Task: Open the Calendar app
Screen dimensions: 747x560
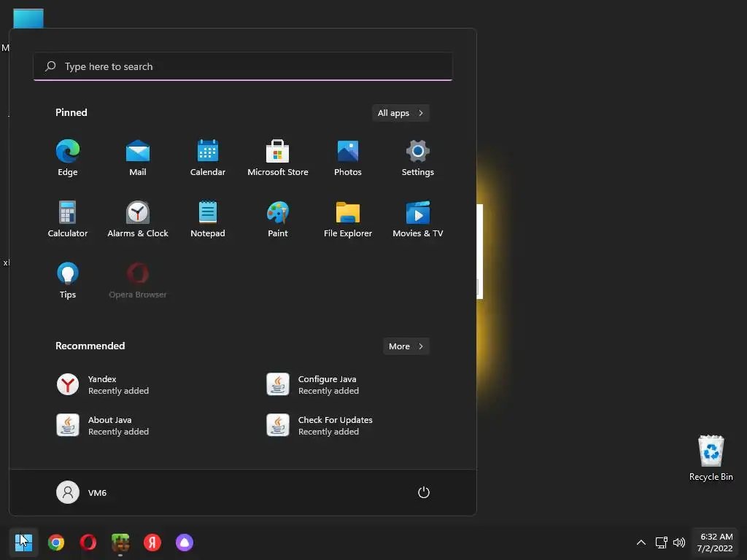Action: click(208, 158)
